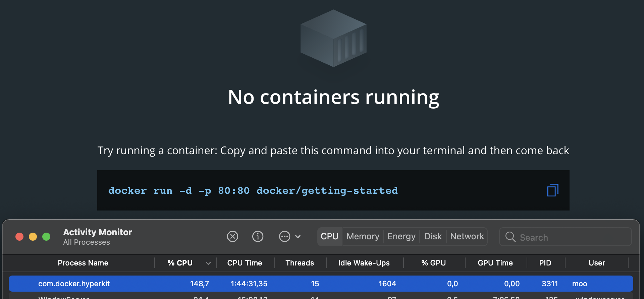Copy the docker run command
644x299 pixels.
[x=552, y=190]
